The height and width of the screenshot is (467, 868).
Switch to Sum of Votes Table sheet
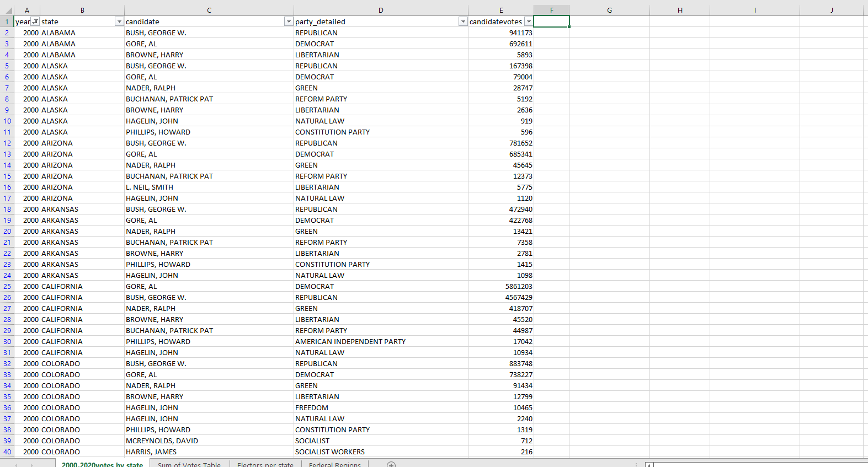click(x=189, y=464)
